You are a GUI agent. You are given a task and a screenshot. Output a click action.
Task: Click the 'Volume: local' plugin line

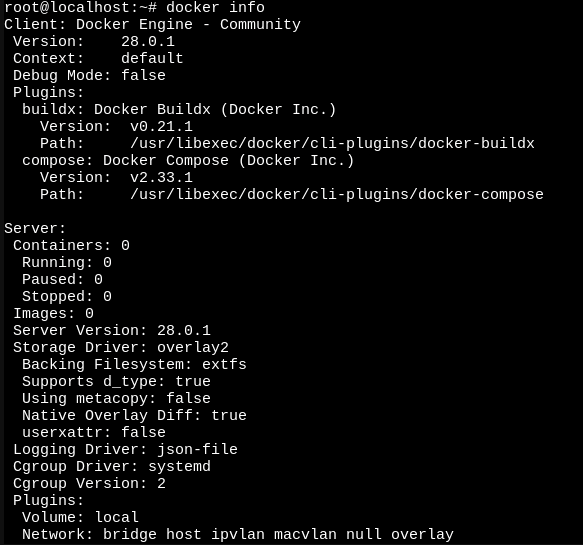click(x=80, y=517)
